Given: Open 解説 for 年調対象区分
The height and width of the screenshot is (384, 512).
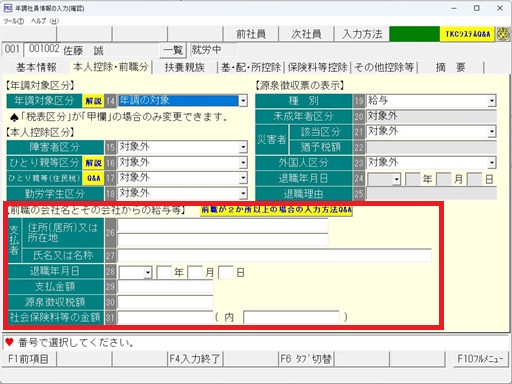Looking at the screenshot, I should point(93,101).
